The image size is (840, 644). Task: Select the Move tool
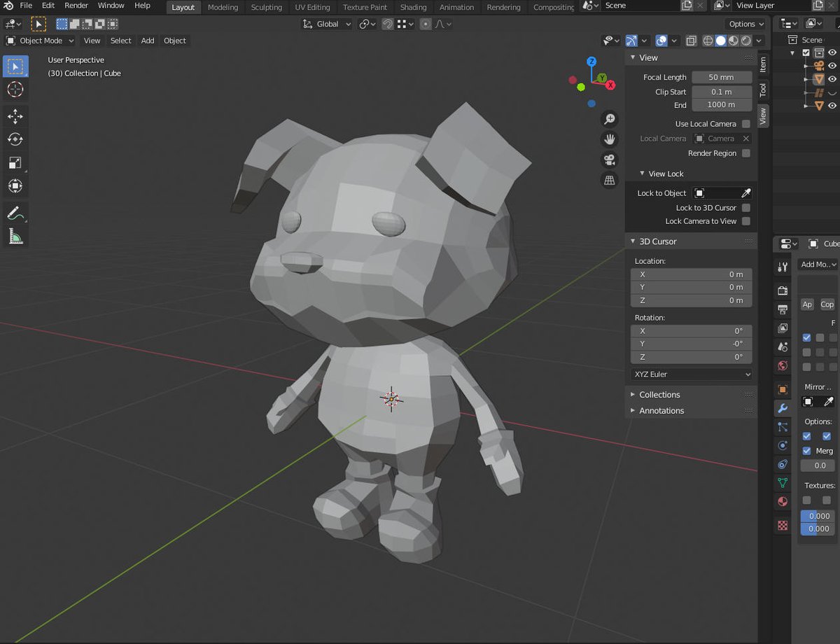[x=15, y=116]
